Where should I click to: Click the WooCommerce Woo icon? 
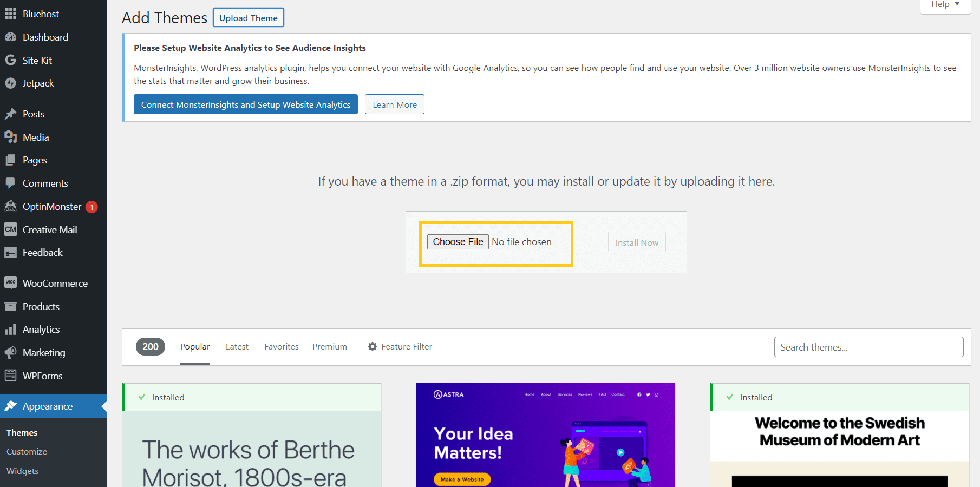(11, 282)
